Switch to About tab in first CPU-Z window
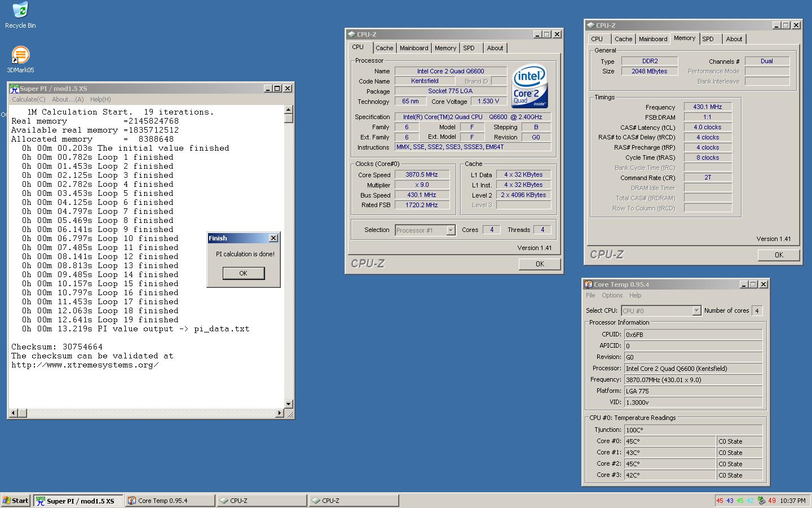Image resolution: width=812 pixels, height=508 pixels. [495, 48]
